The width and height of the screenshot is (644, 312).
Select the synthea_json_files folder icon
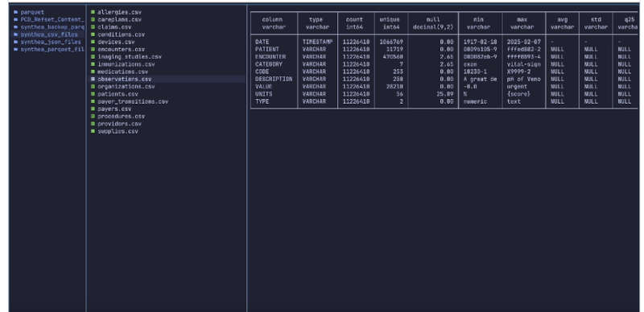click(16, 42)
